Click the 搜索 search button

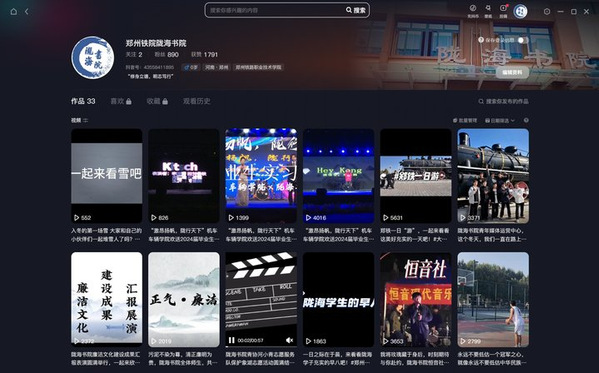pyautogui.click(x=356, y=10)
